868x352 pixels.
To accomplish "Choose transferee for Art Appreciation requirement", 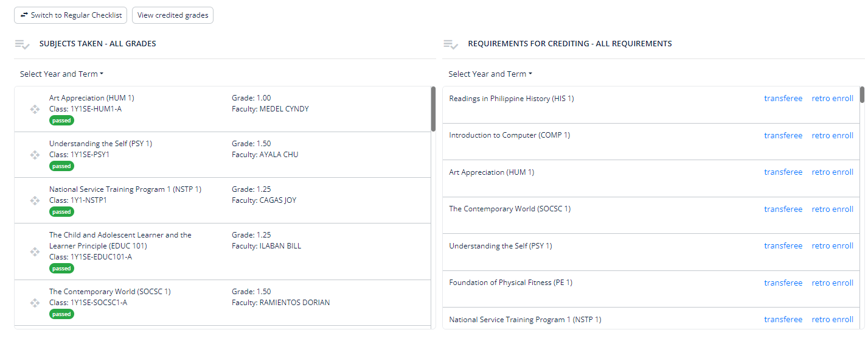I will [x=783, y=172].
